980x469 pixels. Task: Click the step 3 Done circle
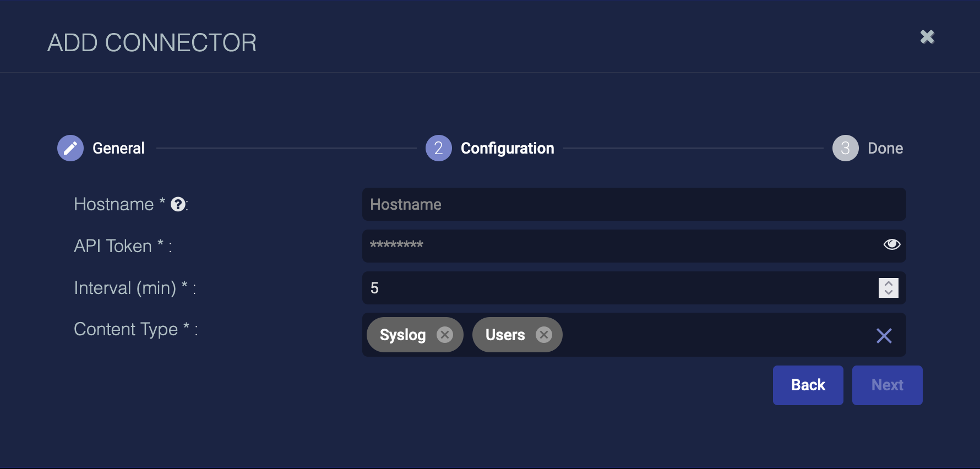(845, 148)
